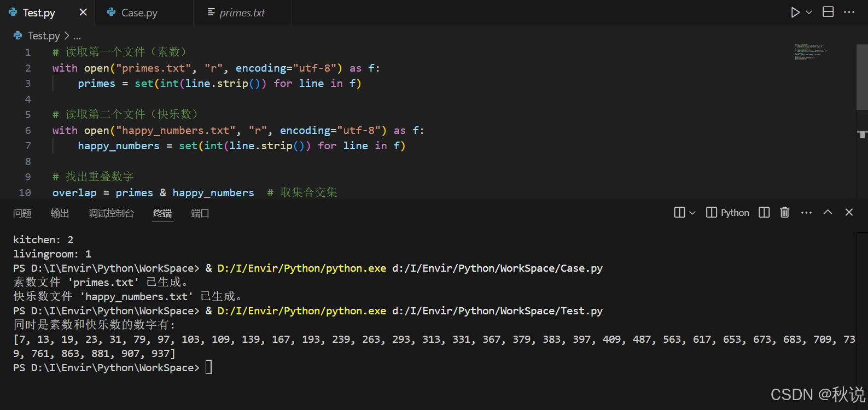Click the editor minimap preview
868x410 pixels.
(x=811, y=52)
